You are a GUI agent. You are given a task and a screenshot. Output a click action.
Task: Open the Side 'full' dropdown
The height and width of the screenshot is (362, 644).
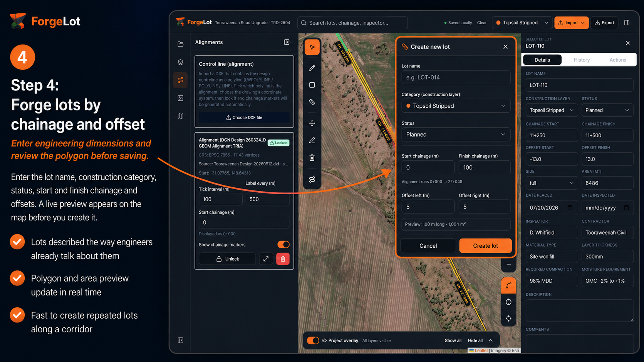tap(552, 183)
